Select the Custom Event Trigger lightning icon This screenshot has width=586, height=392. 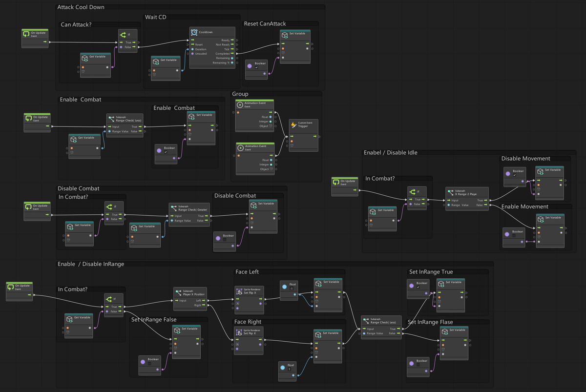[293, 125]
